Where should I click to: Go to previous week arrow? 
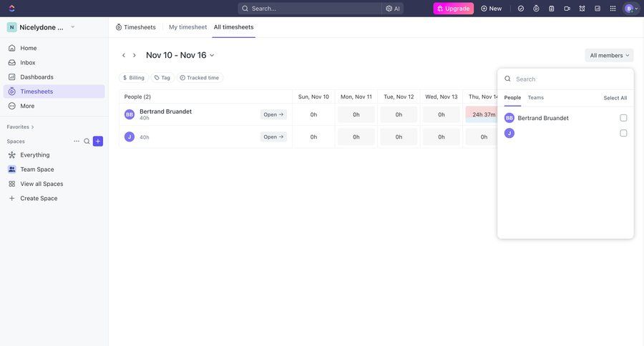click(x=124, y=55)
